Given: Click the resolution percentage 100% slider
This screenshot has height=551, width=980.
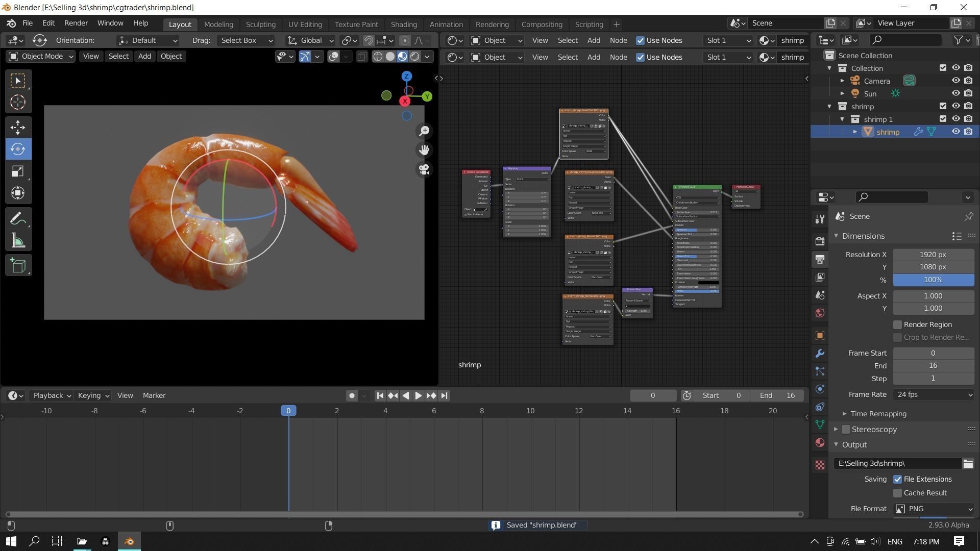Looking at the screenshot, I should tap(933, 280).
